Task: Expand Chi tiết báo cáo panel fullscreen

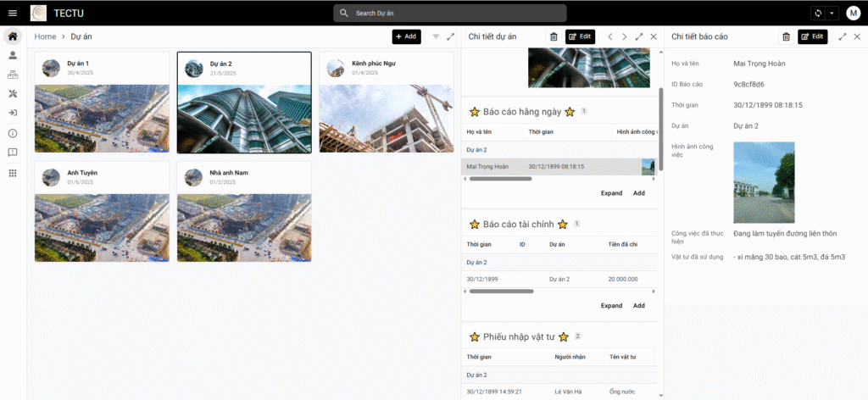Action: coord(843,37)
